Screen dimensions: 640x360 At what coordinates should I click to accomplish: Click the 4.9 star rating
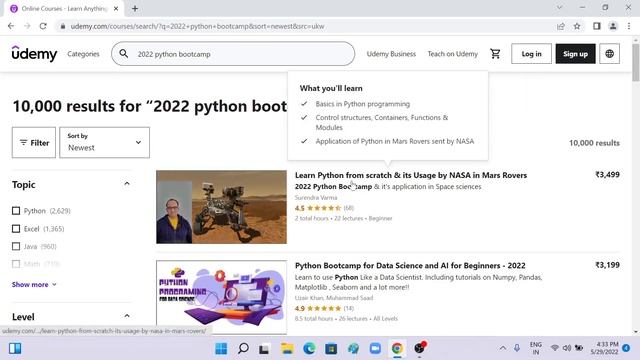click(318, 308)
